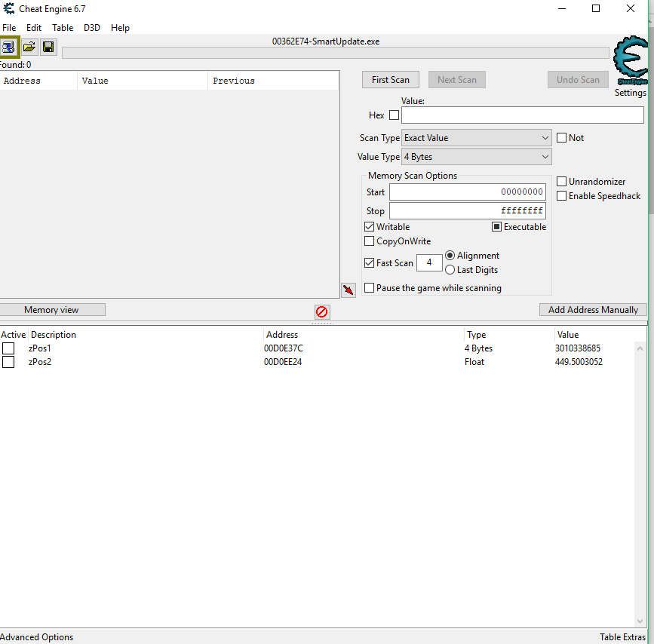Activate the zPos1 address entry checkbox
The height and width of the screenshot is (644, 654).
pyautogui.click(x=8, y=348)
